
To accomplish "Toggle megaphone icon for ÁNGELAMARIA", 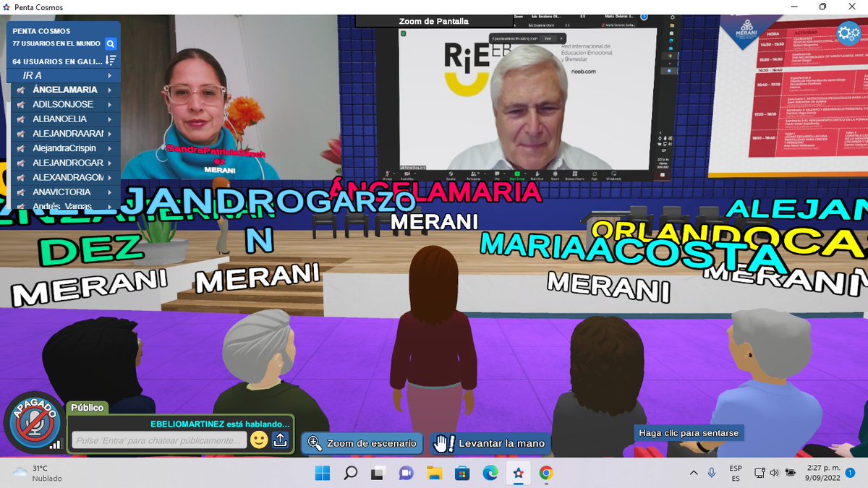I will coord(21,90).
